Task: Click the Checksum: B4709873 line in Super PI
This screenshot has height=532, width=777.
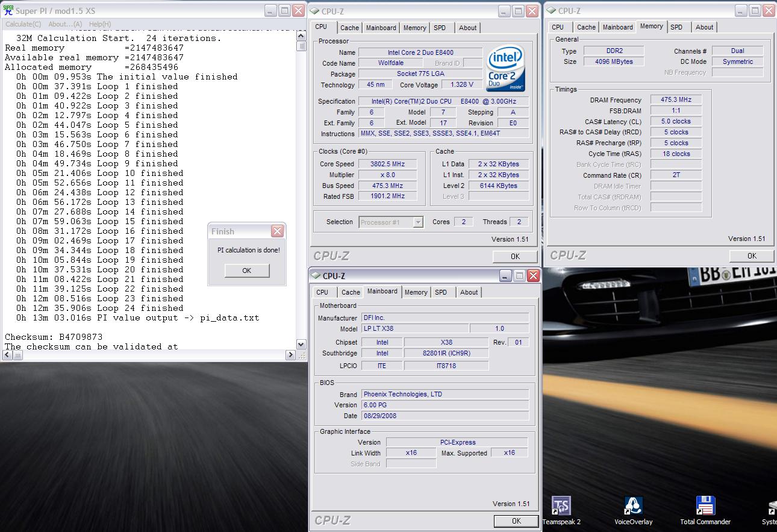Action: (54, 337)
